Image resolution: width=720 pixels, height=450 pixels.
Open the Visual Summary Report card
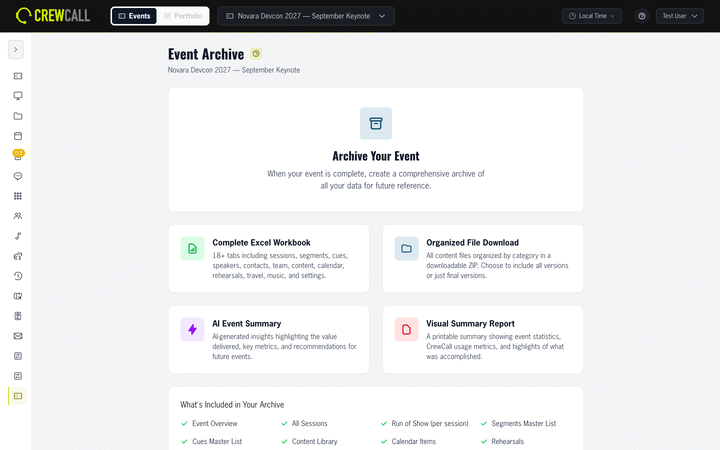[483, 339]
